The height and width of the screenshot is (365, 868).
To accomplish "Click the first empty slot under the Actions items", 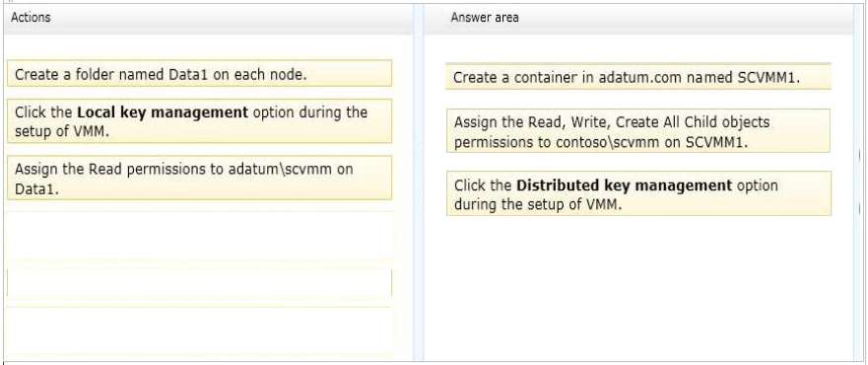I will (x=199, y=234).
